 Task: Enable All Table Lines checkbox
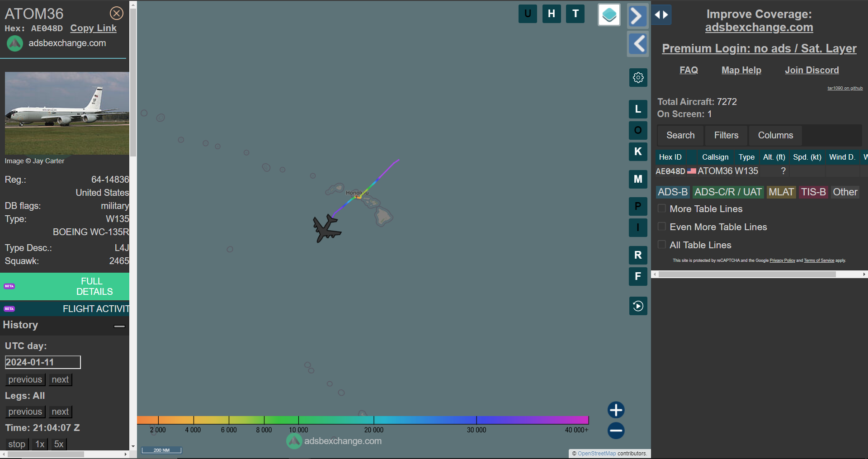point(662,245)
